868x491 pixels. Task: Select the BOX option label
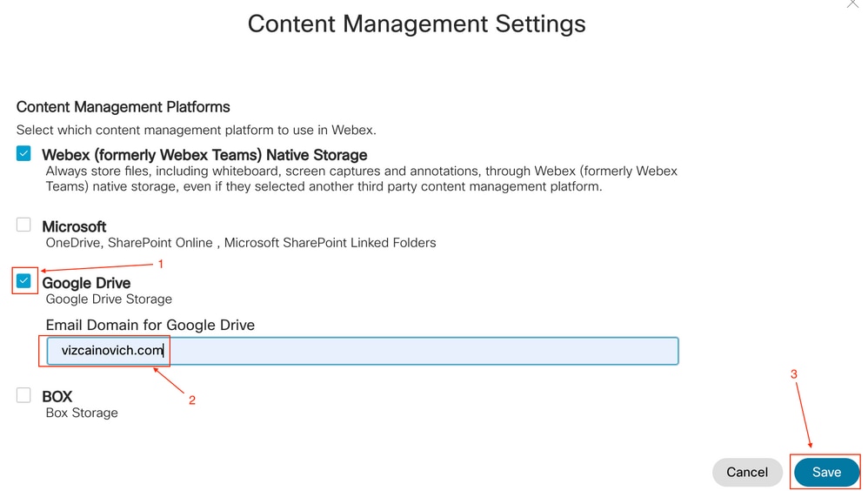pyautogui.click(x=57, y=397)
